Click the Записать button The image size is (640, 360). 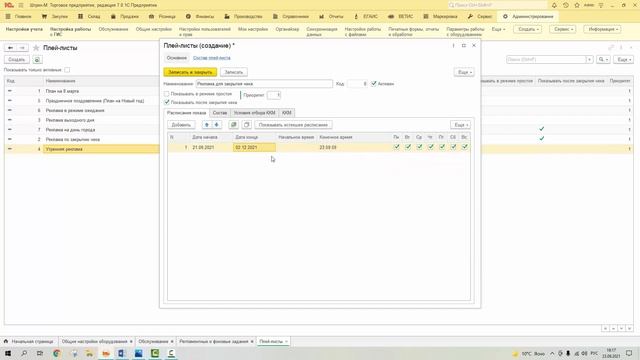(233, 72)
